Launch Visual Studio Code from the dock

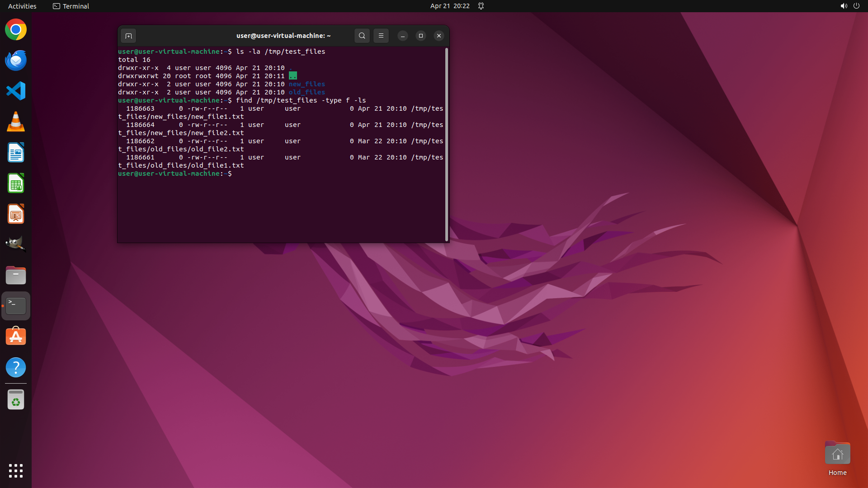point(16,91)
